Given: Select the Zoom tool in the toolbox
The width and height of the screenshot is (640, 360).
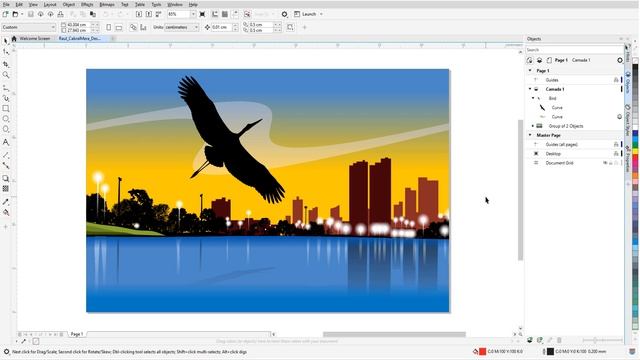Looking at the screenshot, I should 6,75.
